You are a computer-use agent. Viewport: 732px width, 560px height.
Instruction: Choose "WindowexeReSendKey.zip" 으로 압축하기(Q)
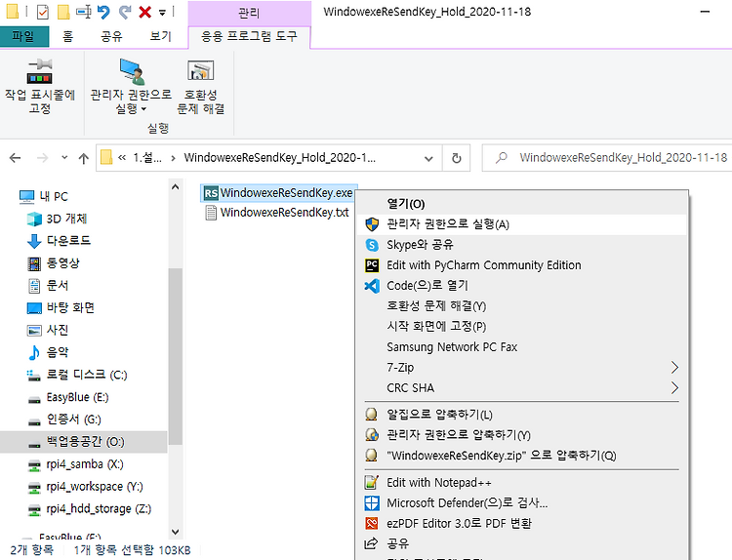pyautogui.click(x=521, y=456)
